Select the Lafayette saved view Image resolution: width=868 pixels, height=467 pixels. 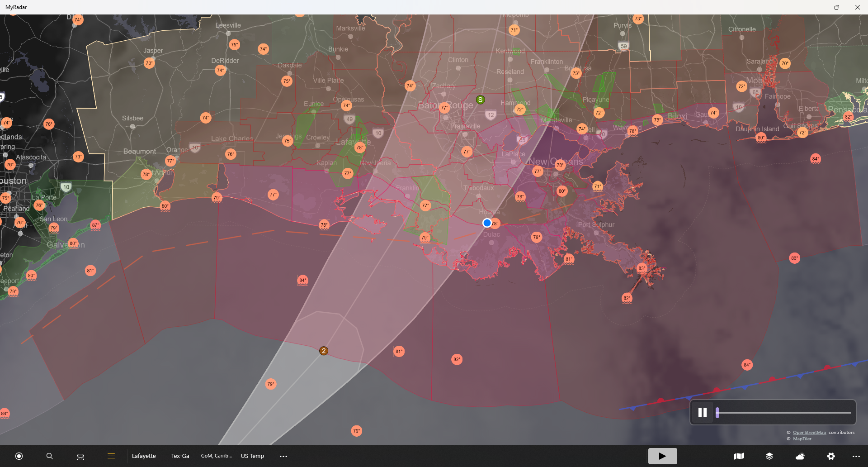tap(144, 456)
